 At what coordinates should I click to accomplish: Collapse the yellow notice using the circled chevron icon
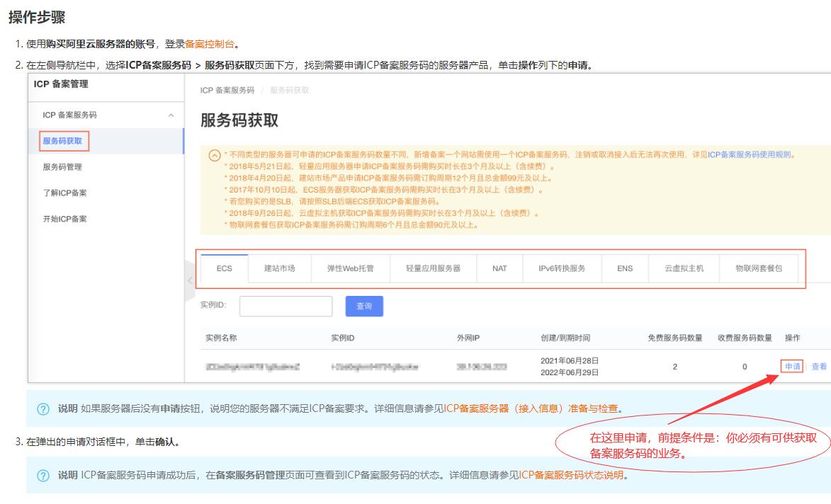(x=213, y=155)
